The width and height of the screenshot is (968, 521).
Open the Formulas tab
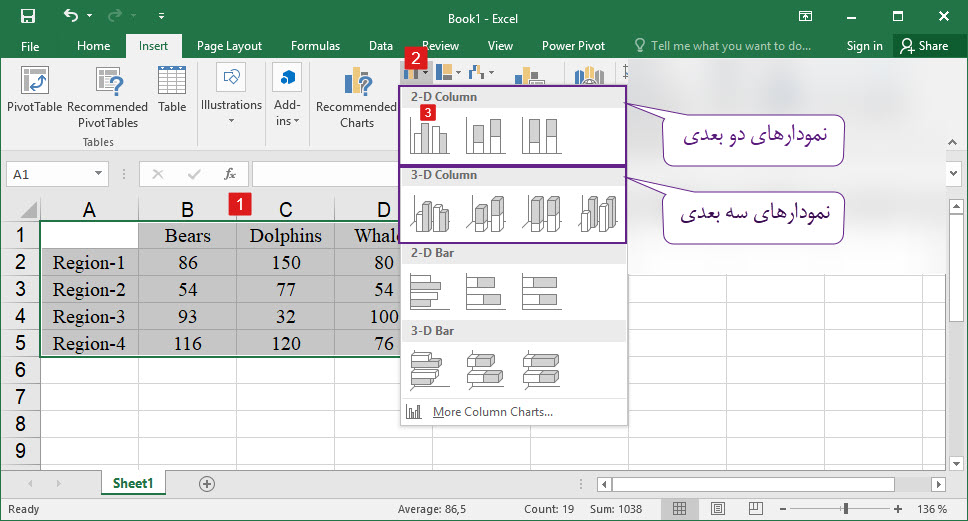(x=315, y=46)
